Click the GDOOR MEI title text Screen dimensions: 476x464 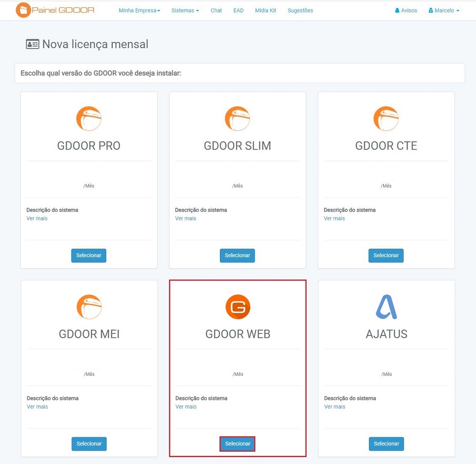(89, 334)
